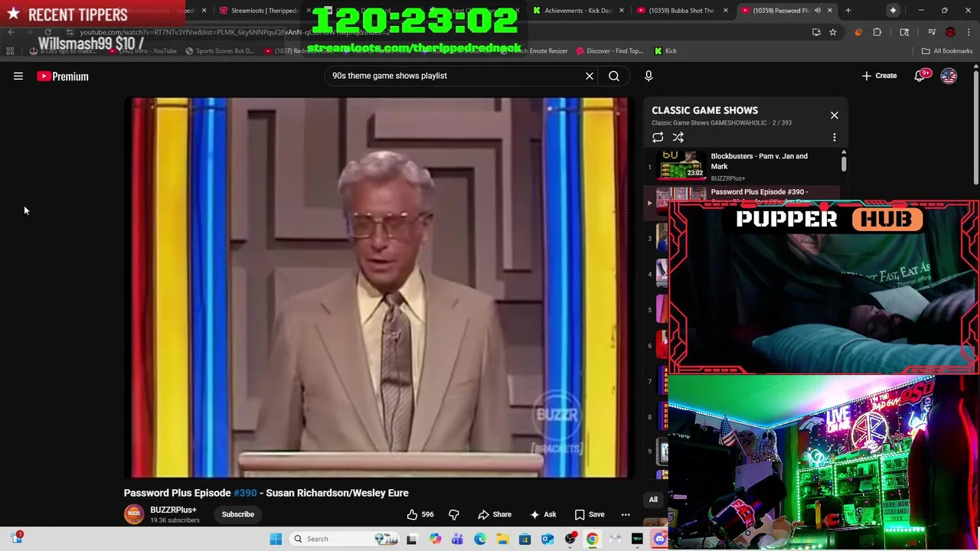Open a new browser tab
This screenshot has height=551, width=980.
(848, 11)
